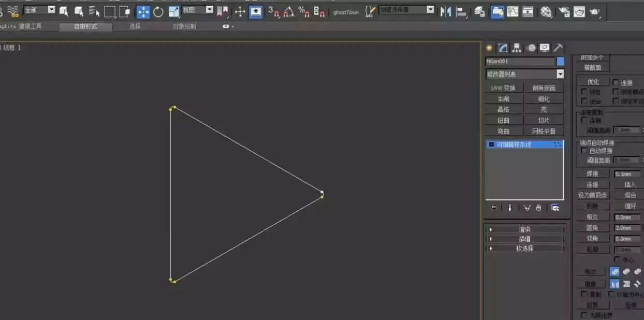644x320 pixels.
Task: Click the 倒角剖面 modifier button
Action: 544,88
